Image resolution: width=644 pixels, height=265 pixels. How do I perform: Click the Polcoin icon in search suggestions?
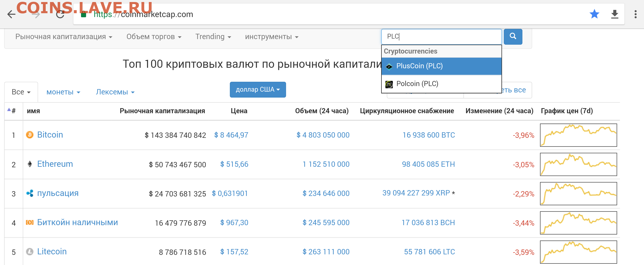(389, 84)
